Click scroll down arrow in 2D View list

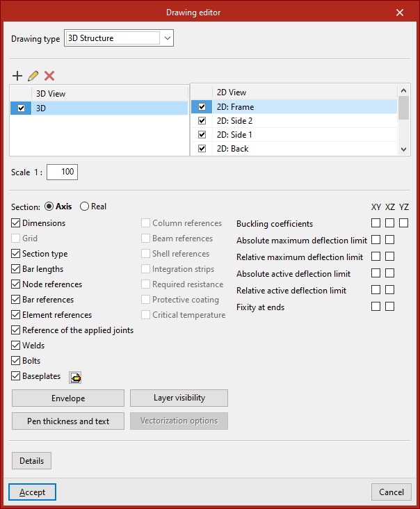click(x=403, y=150)
